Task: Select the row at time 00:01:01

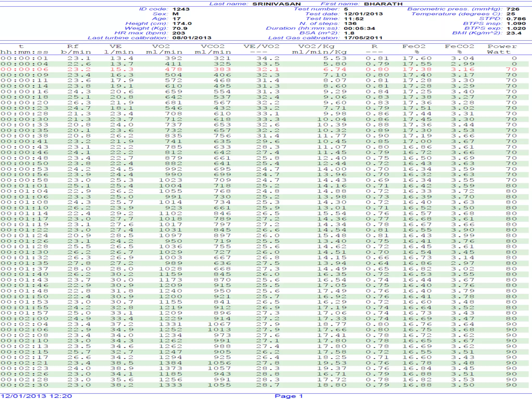Action: [264, 186]
